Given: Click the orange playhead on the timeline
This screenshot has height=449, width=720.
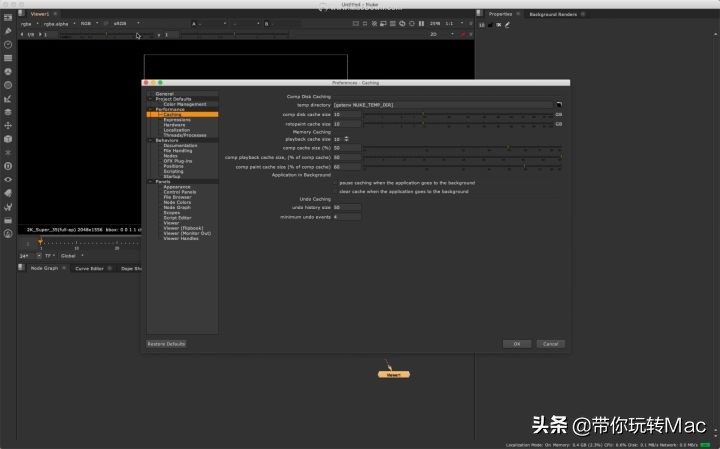Looking at the screenshot, I should coord(40,241).
